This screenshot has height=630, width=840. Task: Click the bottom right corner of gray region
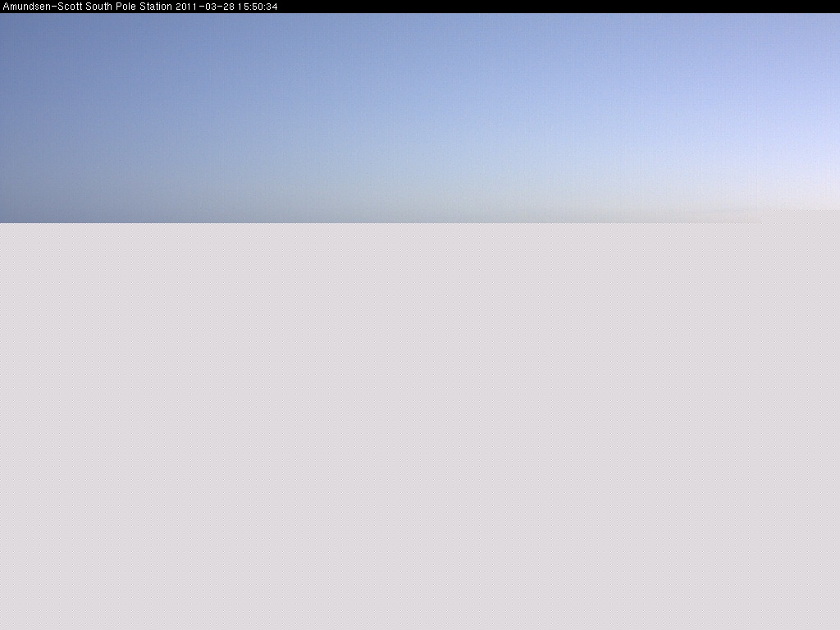835,625
